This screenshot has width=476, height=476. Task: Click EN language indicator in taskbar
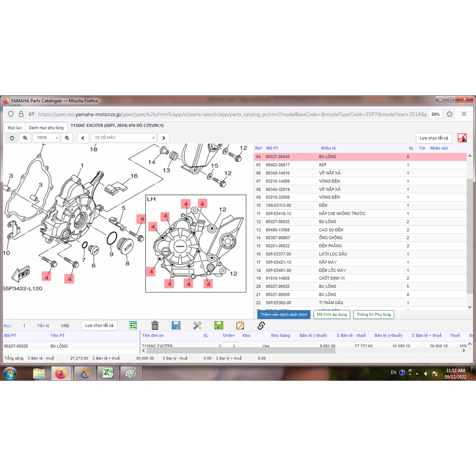[393, 372]
